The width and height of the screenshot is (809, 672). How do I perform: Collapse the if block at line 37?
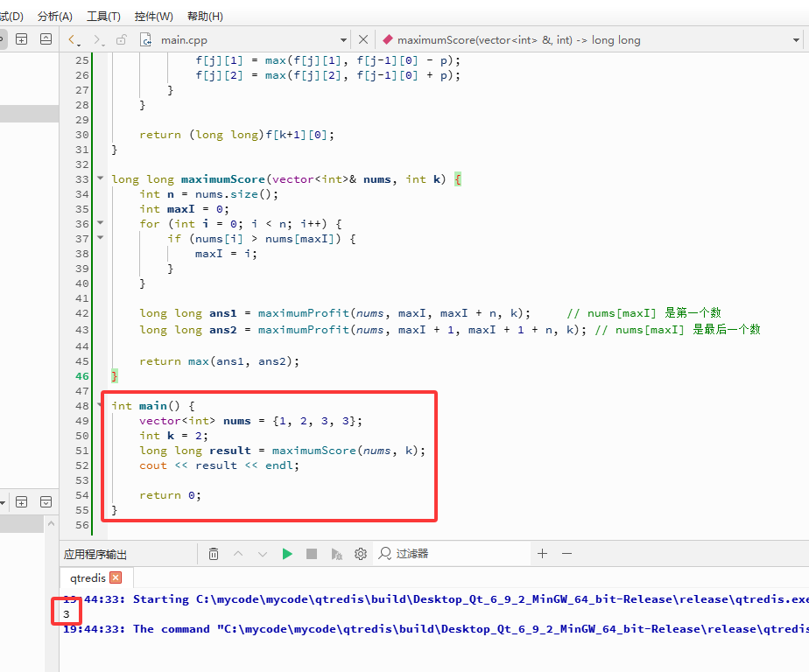point(100,238)
